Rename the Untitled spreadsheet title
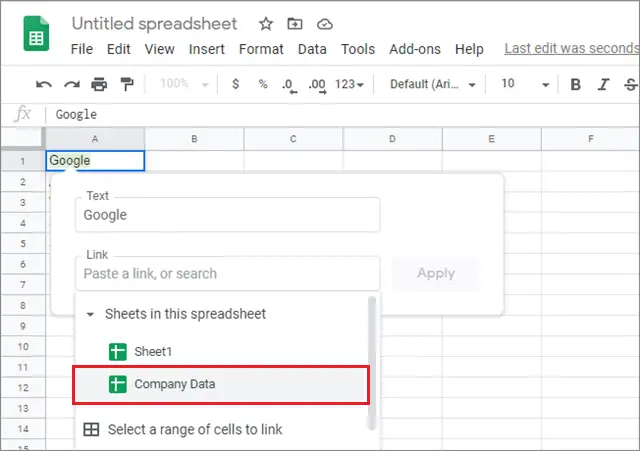Image resolution: width=640 pixels, height=451 pixels. pyautogui.click(x=154, y=24)
